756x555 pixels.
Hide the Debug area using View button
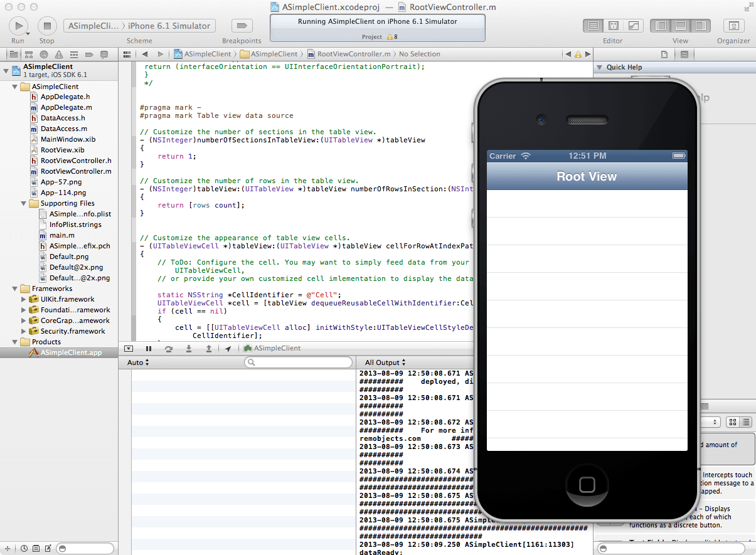point(681,26)
